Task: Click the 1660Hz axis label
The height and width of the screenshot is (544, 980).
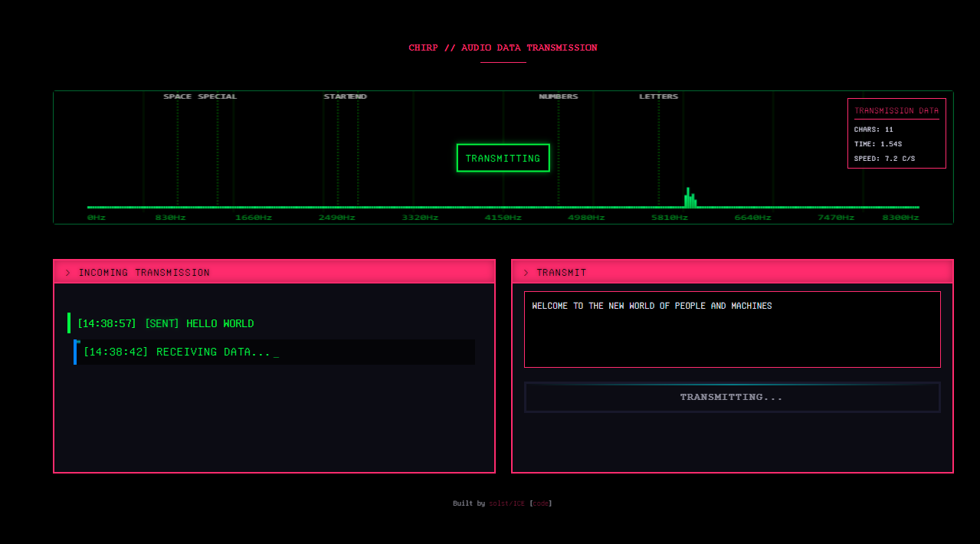Action: point(254,218)
